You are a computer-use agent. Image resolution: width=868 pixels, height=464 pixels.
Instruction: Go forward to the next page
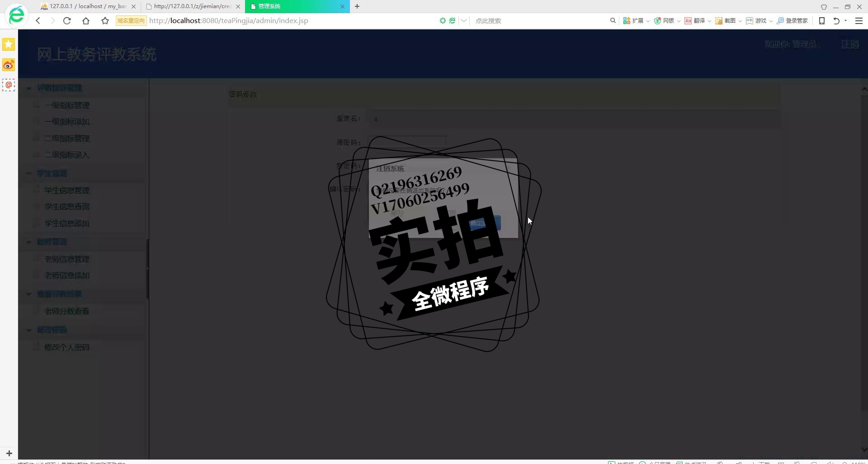click(52, 21)
